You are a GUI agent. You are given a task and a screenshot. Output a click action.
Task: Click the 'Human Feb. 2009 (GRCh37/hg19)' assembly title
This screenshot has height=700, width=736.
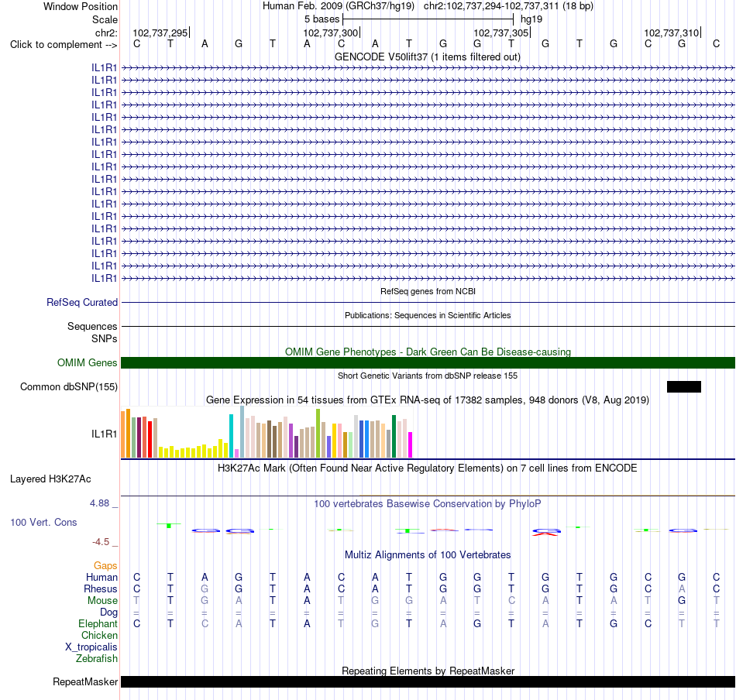[338, 6]
